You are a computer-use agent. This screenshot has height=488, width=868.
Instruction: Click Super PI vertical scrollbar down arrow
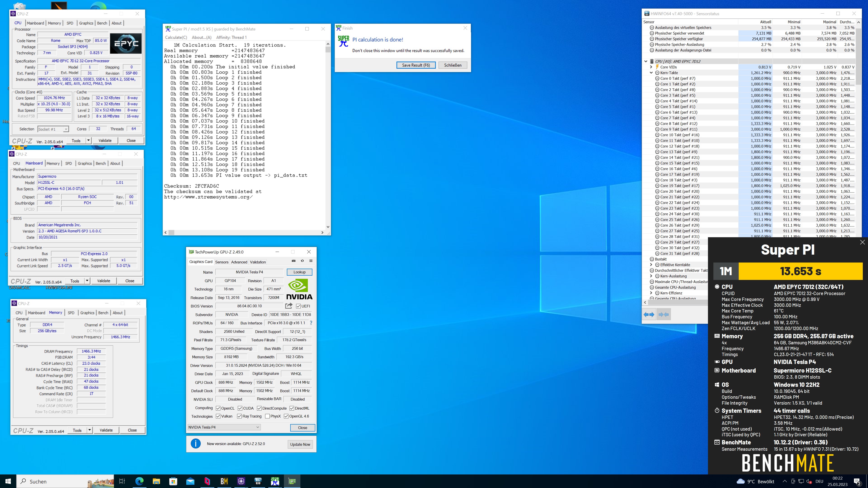pyautogui.click(x=328, y=227)
